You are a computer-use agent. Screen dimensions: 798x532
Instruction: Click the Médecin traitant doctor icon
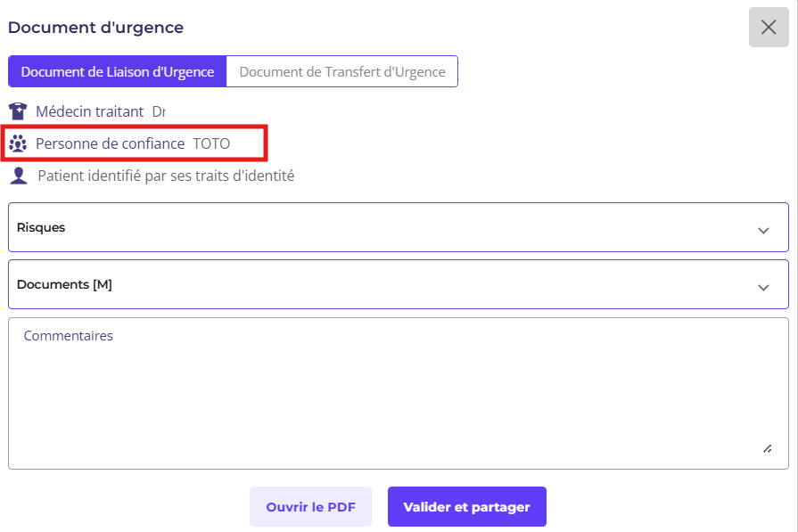pos(18,111)
